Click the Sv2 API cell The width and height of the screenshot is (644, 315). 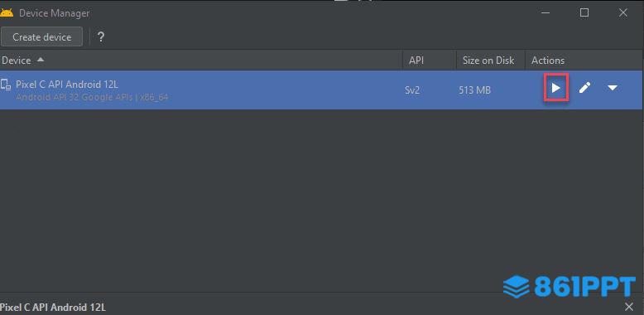click(412, 90)
